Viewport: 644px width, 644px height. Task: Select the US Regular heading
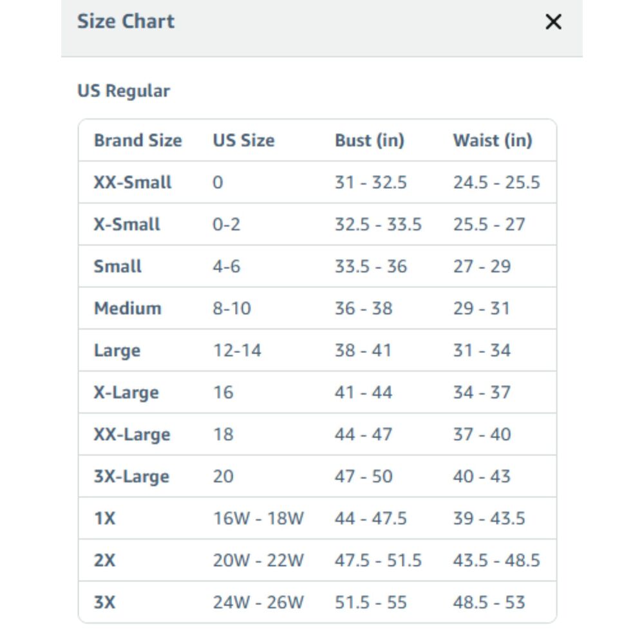(x=123, y=91)
